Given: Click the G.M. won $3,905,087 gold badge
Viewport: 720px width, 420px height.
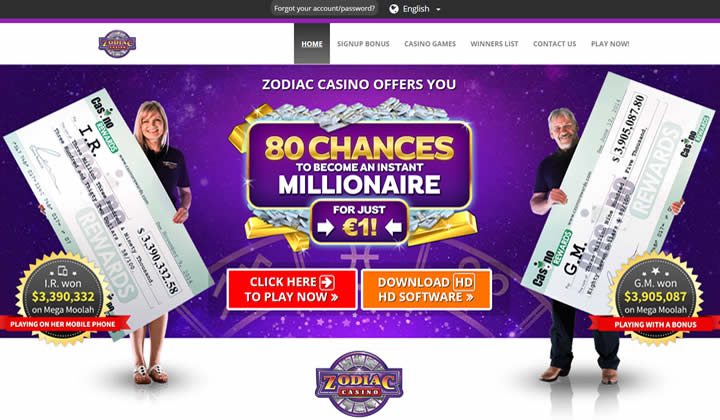Looking at the screenshot, I should [x=655, y=298].
